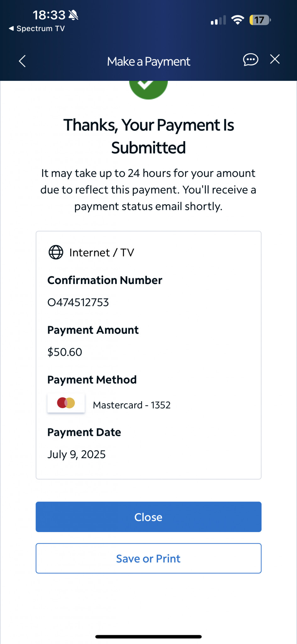Tap the Wi-Fi status icon
Image resolution: width=297 pixels, height=644 pixels.
[x=238, y=20]
